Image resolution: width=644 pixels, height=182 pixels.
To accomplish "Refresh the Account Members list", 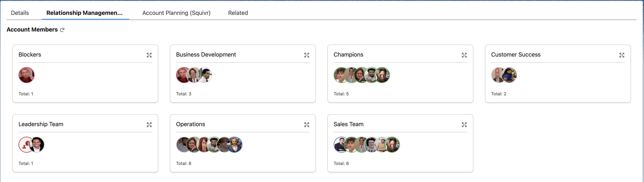I will (62, 30).
